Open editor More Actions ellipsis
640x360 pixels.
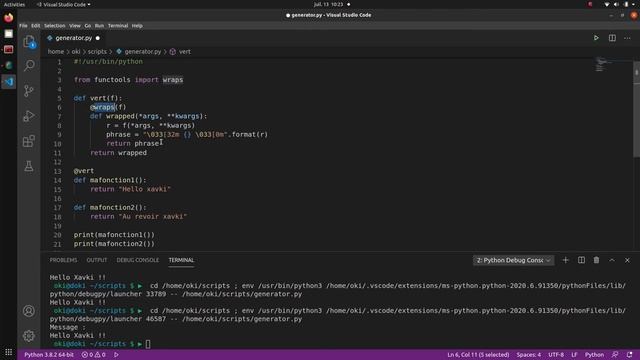coord(627,38)
